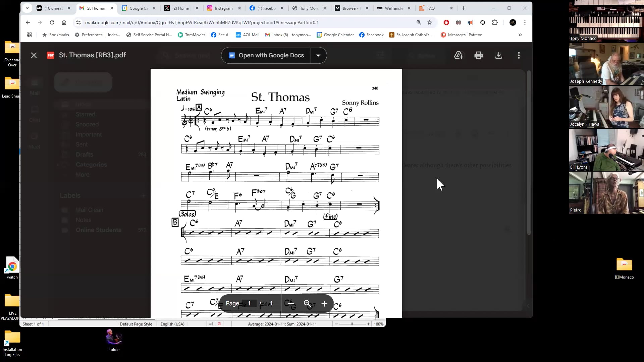Print the St. Thomas PDF
Image resolution: width=644 pixels, height=362 pixels.
[x=479, y=55]
